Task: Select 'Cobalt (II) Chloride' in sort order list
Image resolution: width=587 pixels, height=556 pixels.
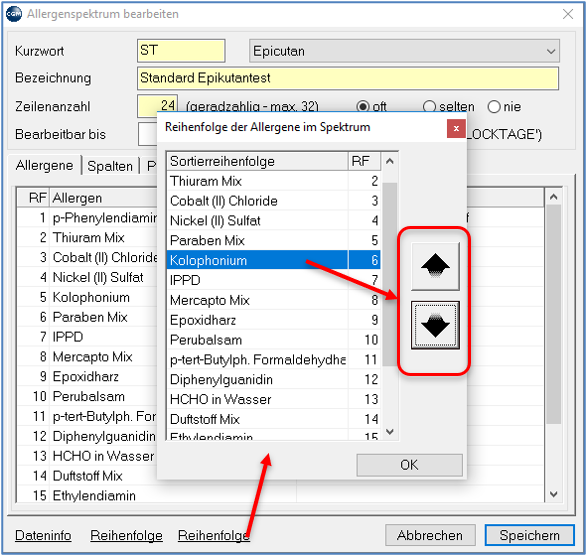Action: point(274,201)
